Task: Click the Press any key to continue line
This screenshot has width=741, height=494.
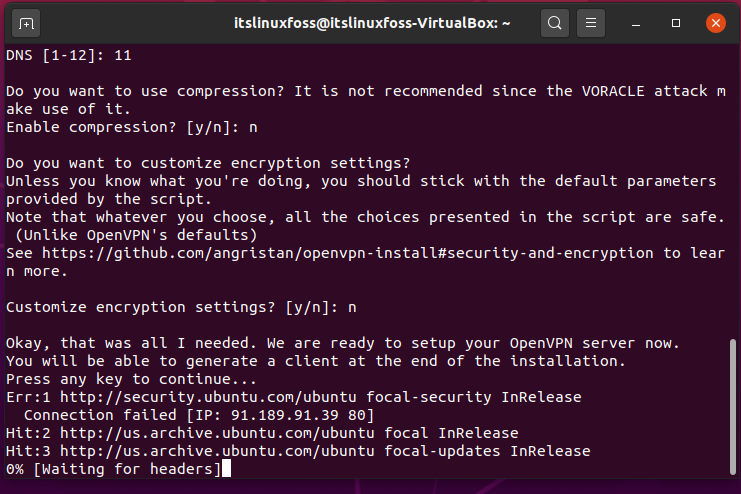Action: coord(131,379)
